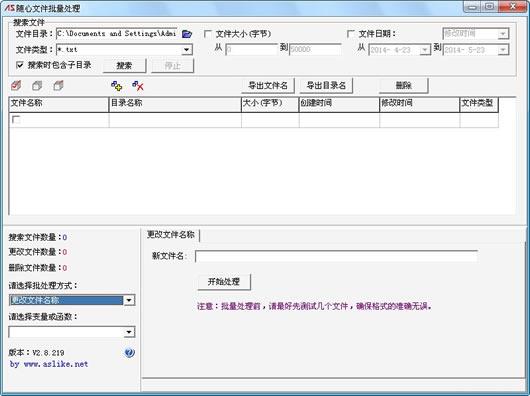
Task: Sort by the 文件类型 column header
Action: point(479,104)
